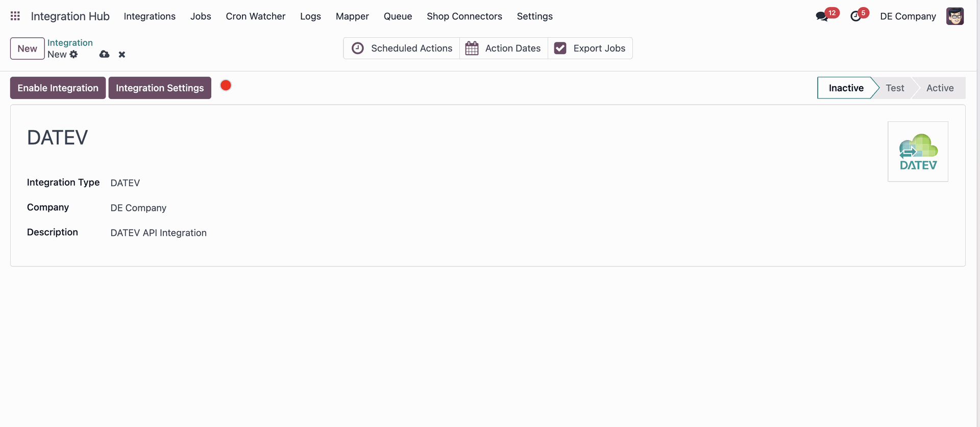Save record with cloud upload icon
Image resolution: width=980 pixels, height=427 pixels.
[104, 54]
